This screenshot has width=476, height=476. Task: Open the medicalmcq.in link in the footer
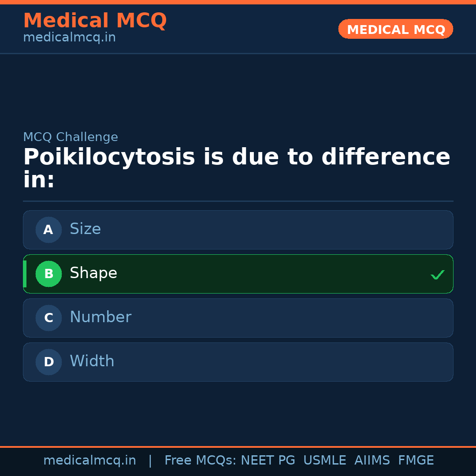[x=89, y=461]
